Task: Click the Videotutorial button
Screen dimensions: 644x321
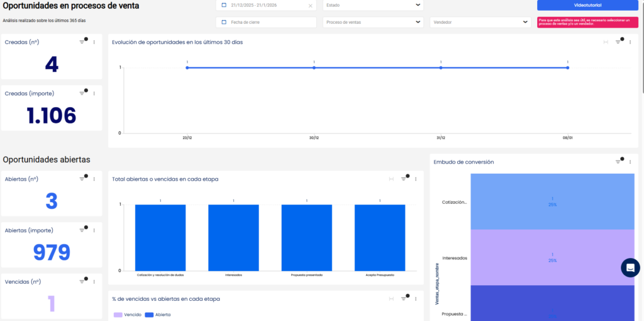Action: click(587, 5)
